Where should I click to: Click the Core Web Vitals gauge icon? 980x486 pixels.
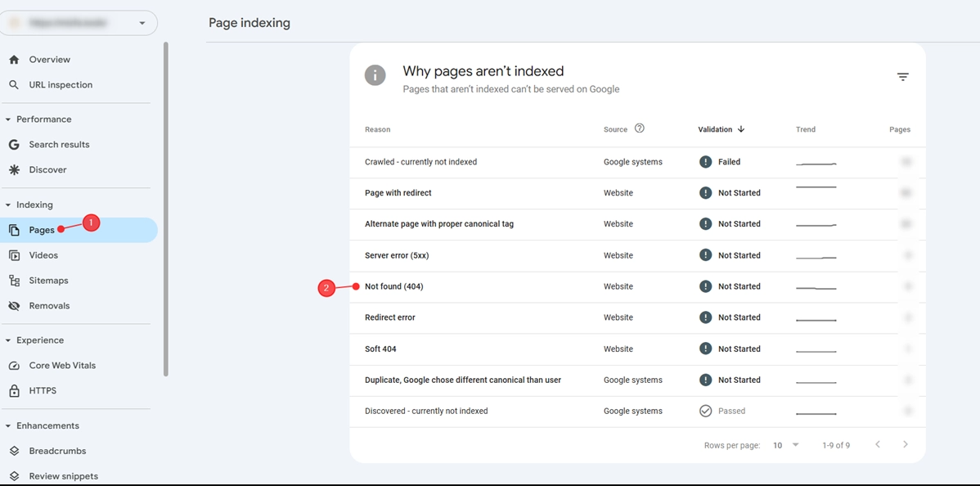[x=14, y=366]
